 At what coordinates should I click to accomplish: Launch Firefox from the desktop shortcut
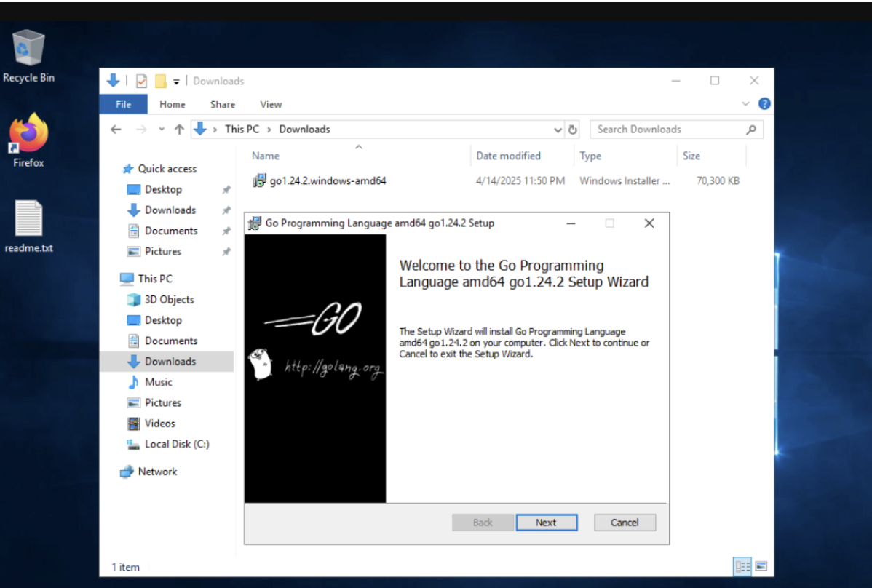pos(28,140)
